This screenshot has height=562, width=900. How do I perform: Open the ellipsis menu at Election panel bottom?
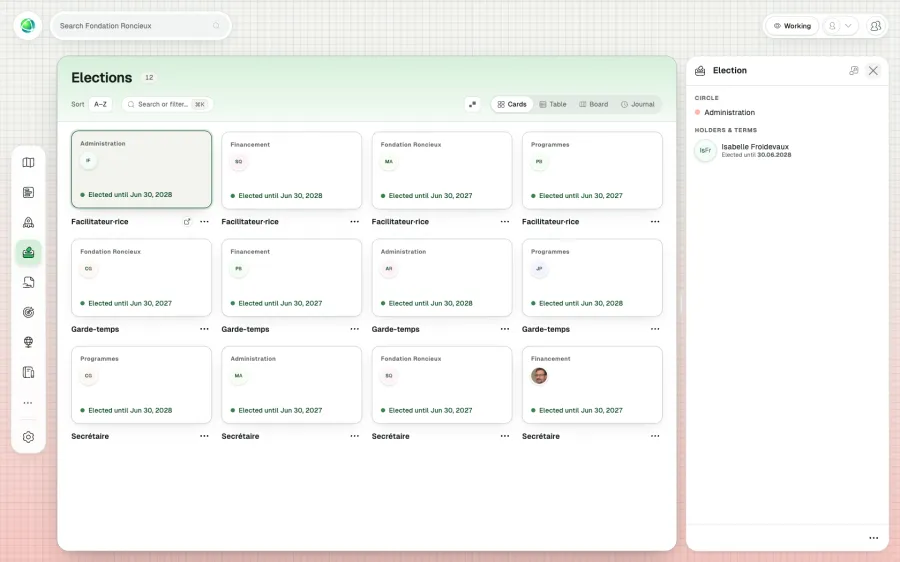click(874, 538)
